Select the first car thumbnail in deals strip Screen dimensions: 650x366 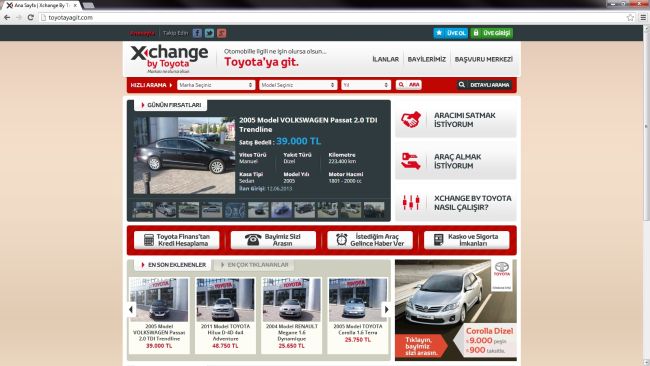(x=143, y=210)
